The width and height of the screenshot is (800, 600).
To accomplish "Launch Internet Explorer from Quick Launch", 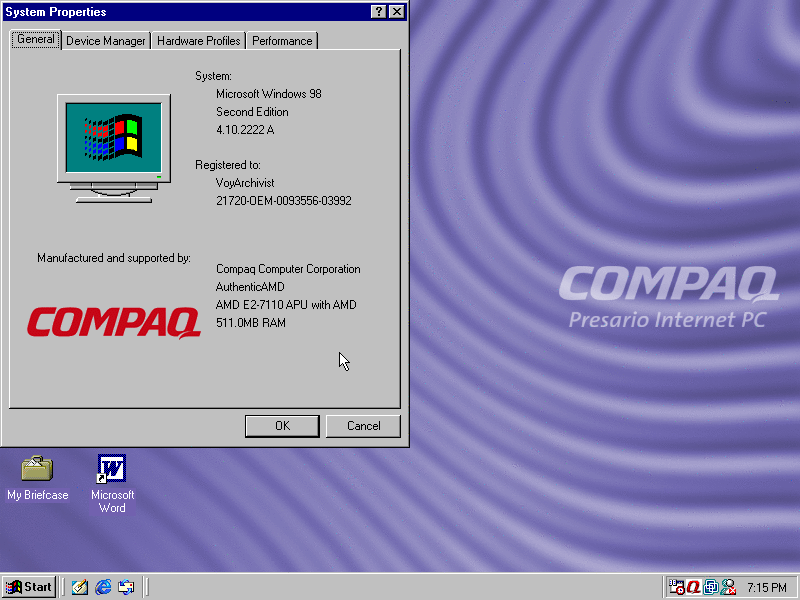I will pos(103,587).
